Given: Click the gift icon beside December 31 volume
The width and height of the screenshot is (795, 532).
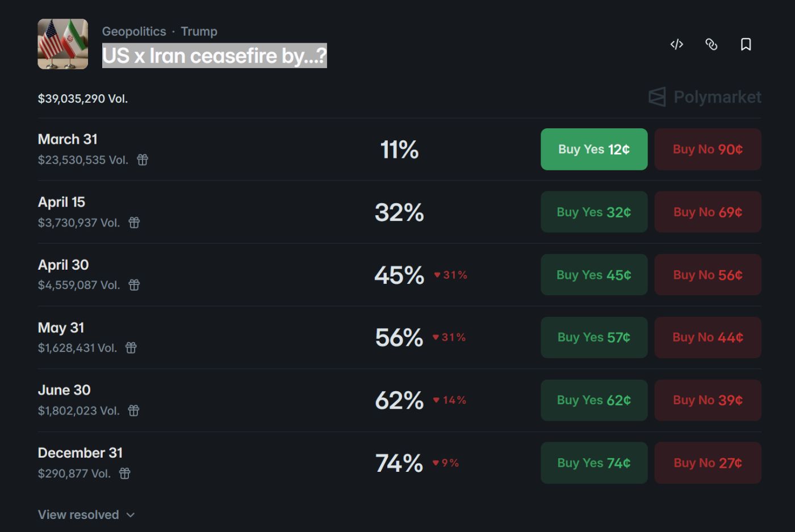Looking at the screenshot, I should (x=125, y=474).
